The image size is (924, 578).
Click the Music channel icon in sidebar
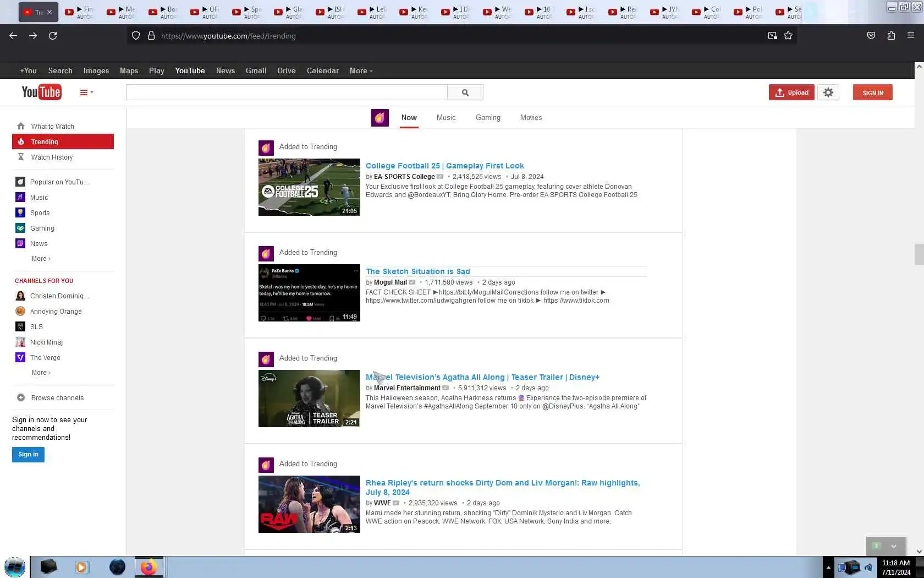tap(20, 197)
